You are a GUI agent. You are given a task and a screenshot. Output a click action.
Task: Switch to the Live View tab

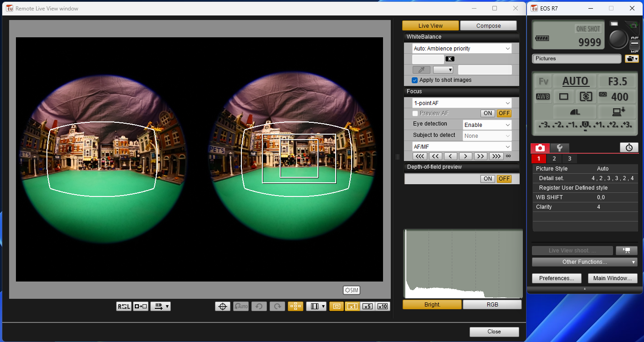pos(430,26)
